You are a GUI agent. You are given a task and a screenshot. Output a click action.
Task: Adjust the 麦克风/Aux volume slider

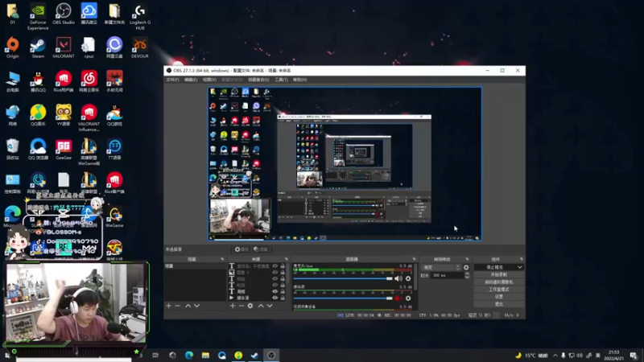[343, 278]
